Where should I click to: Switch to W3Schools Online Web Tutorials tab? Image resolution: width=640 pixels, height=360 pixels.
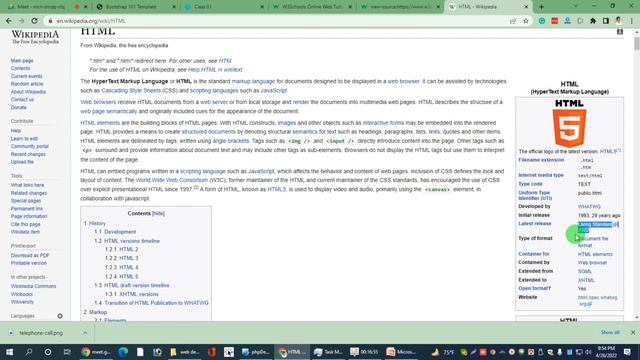(312, 7)
